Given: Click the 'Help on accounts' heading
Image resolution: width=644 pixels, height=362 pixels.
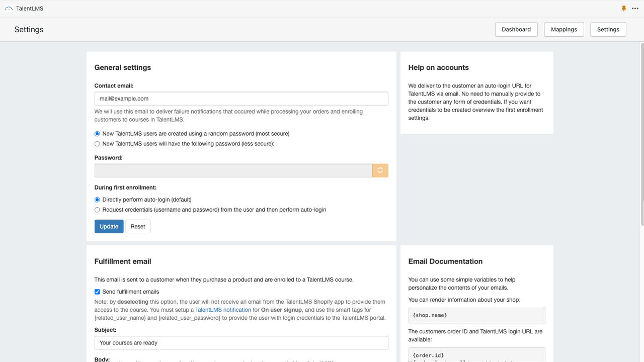Looking at the screenshot, I should [439, 67].
